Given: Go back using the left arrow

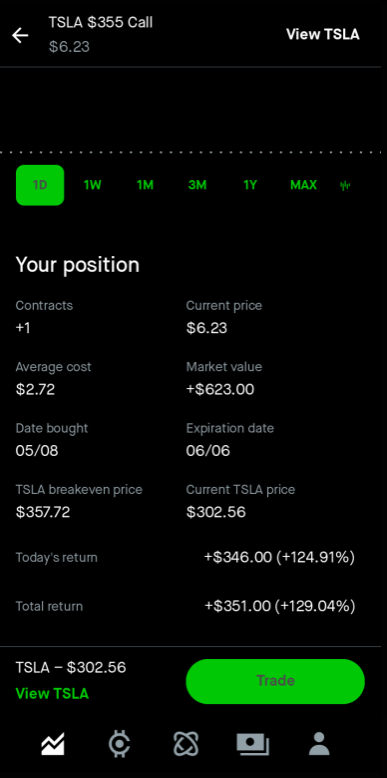Looking at the screenshot, I should (x=20, y=35).
